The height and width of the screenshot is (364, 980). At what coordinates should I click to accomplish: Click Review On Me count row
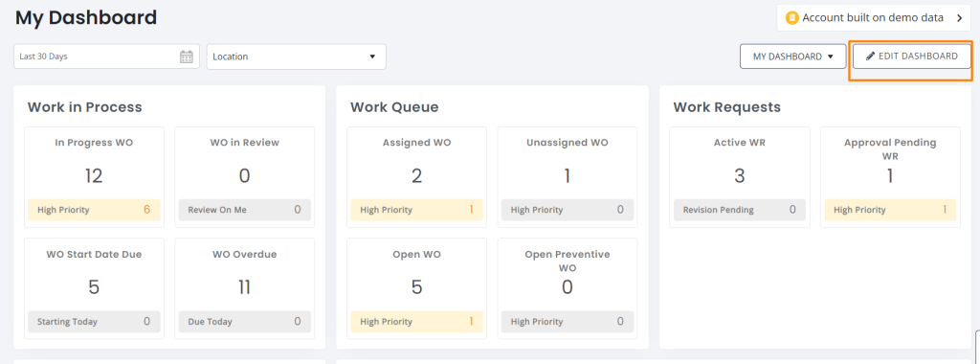[x=244, y=210]
